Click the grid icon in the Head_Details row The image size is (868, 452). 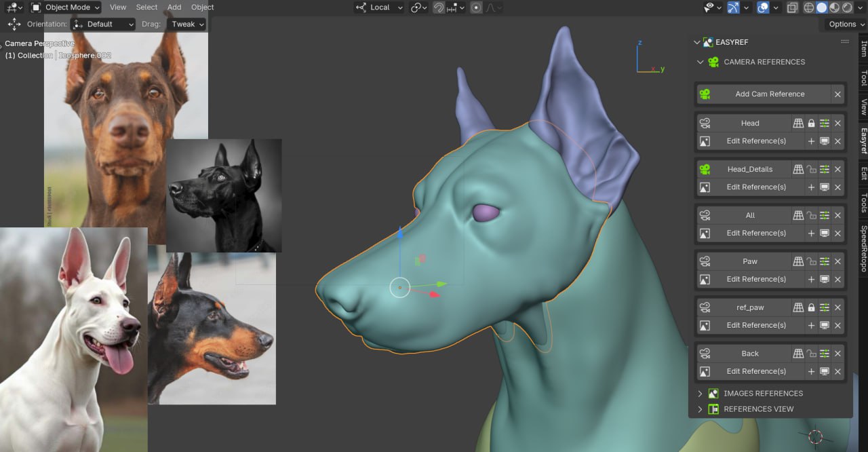pyautogui.click(x=798, y=170)
